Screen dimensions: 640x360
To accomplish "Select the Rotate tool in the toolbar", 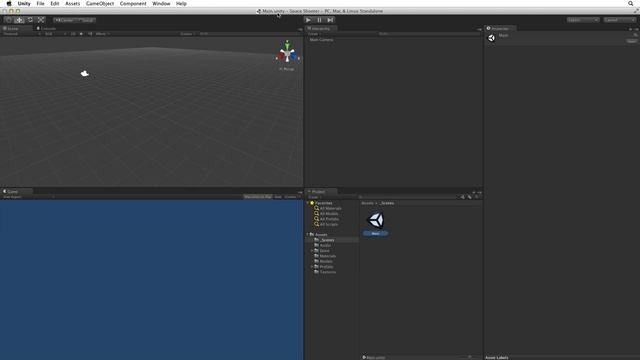I will (x=30, y=20).
